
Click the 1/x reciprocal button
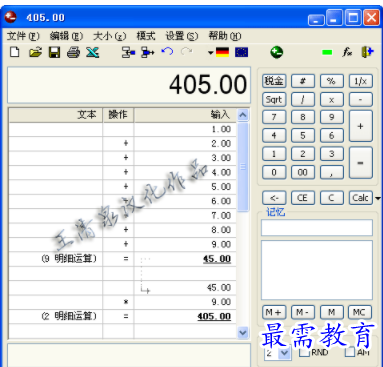tap(360, 81)
